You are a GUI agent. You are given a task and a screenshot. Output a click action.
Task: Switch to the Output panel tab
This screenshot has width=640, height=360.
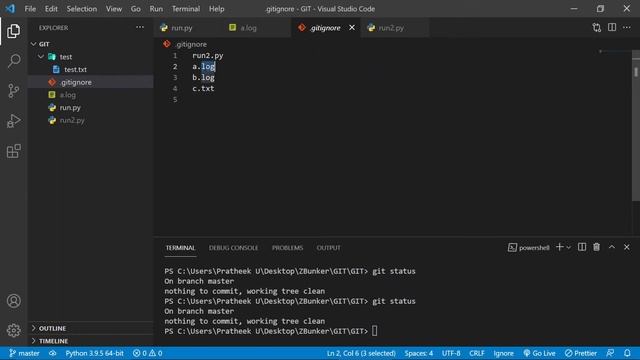329,248
